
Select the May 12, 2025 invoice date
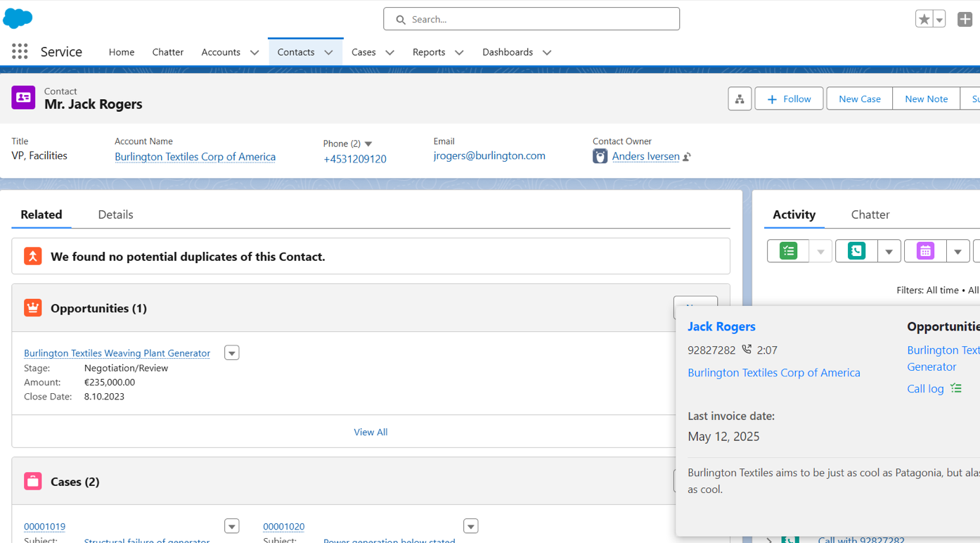click(723, 436)
